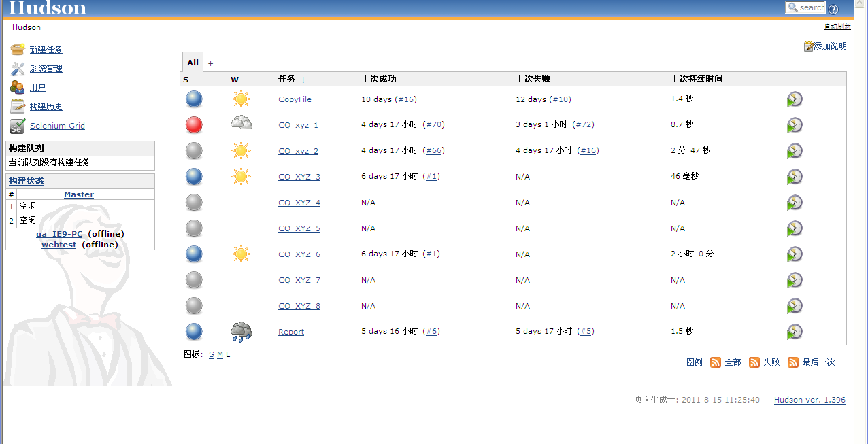Sort by the task name column header

[286, 79]
